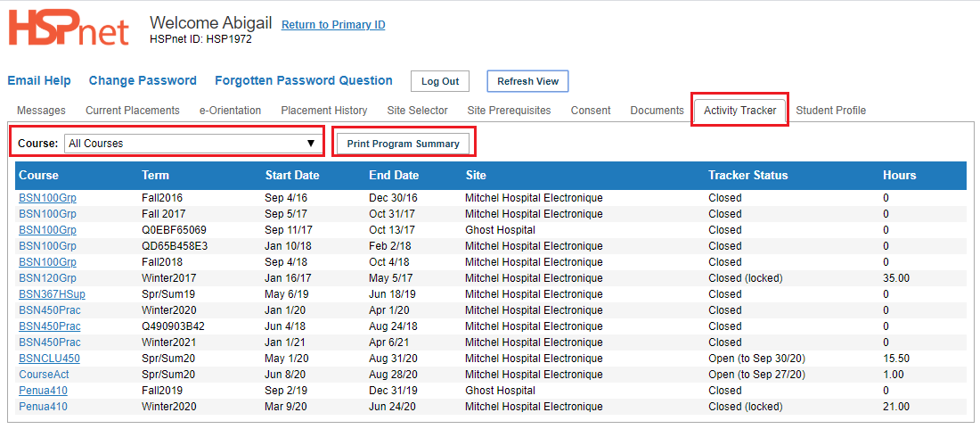This screenshot has width=980, height=429.
Task: Click the Change Password link
Action: click(x=143, y=80)
